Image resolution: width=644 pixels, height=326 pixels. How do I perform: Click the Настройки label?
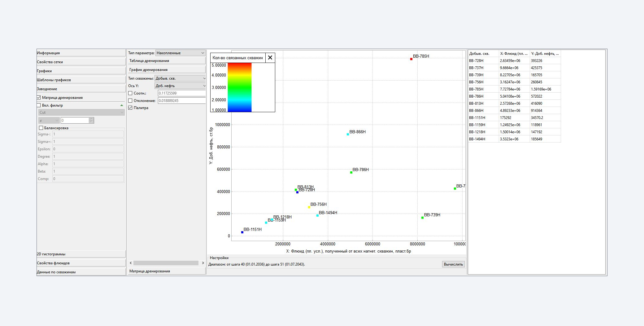219,258
